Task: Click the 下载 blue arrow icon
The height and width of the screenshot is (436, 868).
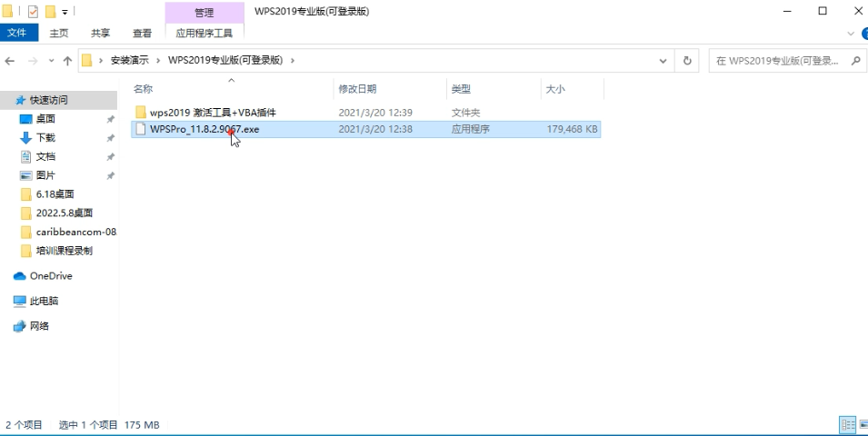Action: [x=25, y=138]
